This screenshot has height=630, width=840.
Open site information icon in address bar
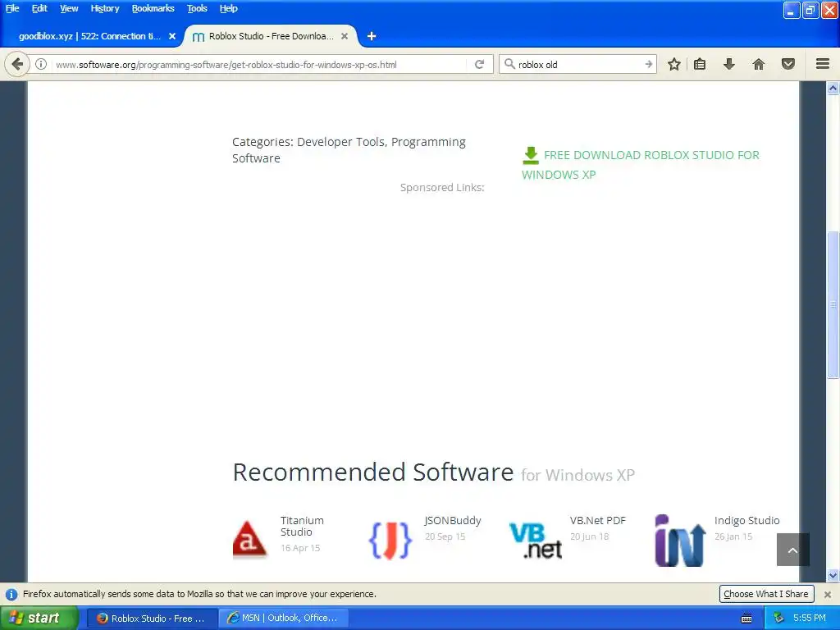point(41,64)
